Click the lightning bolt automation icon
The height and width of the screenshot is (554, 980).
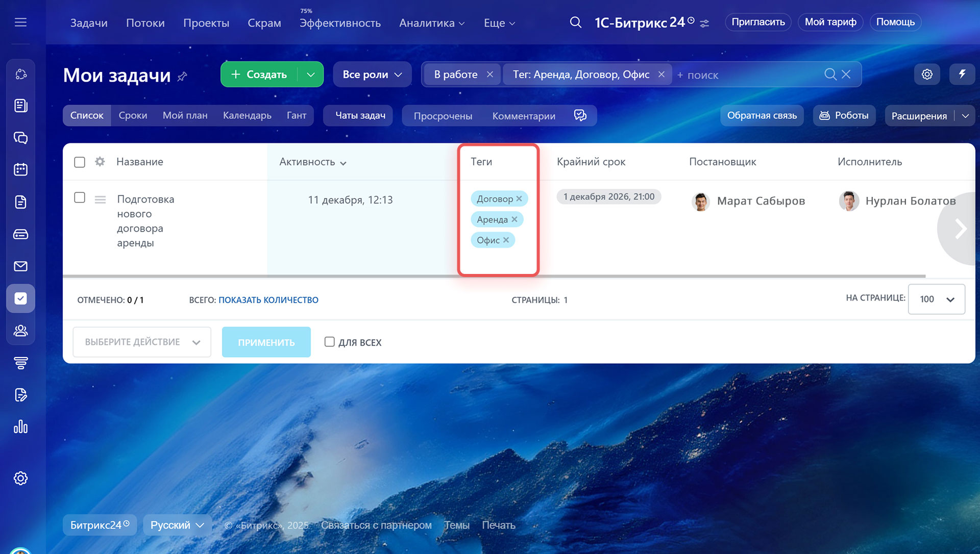click(x=962, y=74)
